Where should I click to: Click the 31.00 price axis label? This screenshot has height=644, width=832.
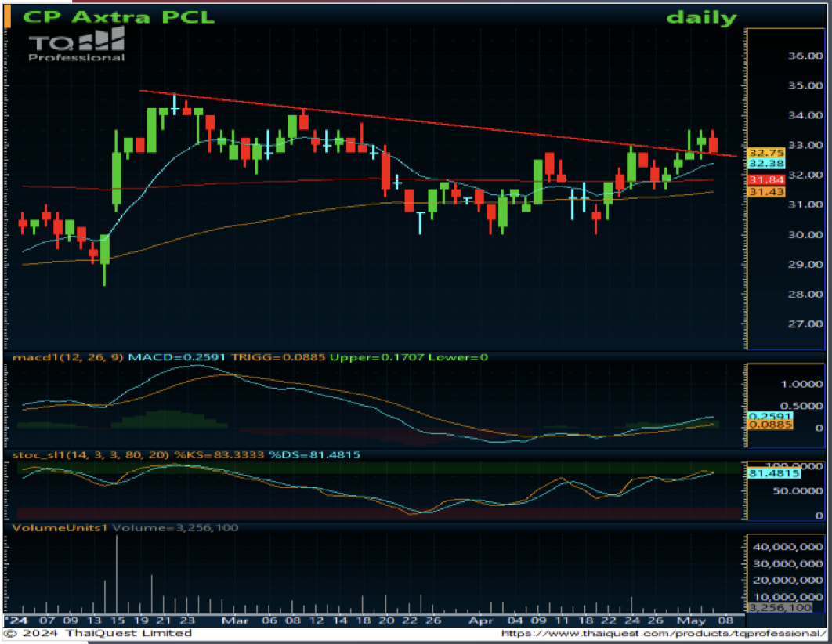click(x=805, y=204)
